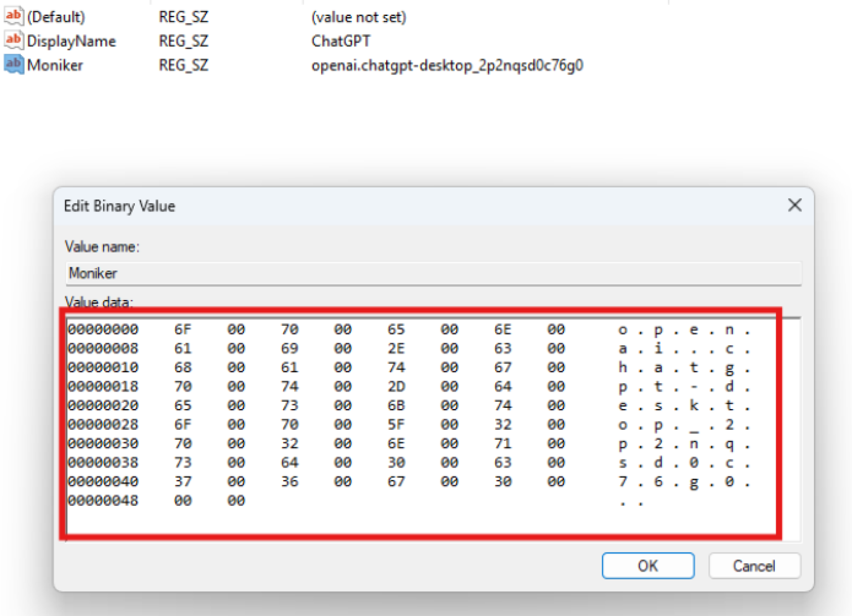Image resolution: width=852 pixels, height=616 pixels.
Task: Click hex byte 2D in row 00000018
Action: tap(396, 387)
